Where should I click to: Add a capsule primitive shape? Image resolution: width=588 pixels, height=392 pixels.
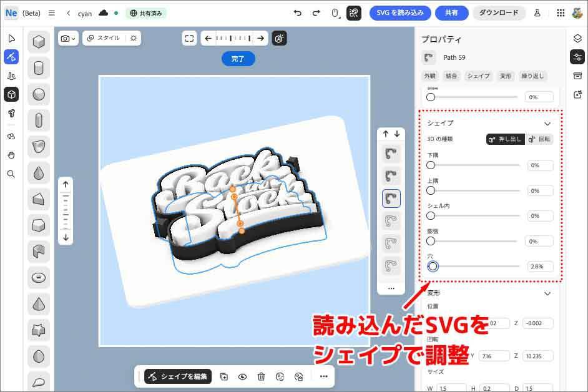coord(39,120)
